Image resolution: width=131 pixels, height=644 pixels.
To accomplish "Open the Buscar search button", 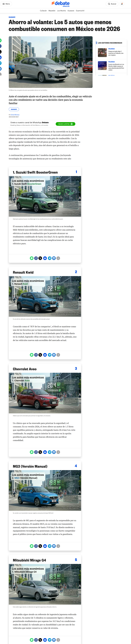I will tap(112, 4).
